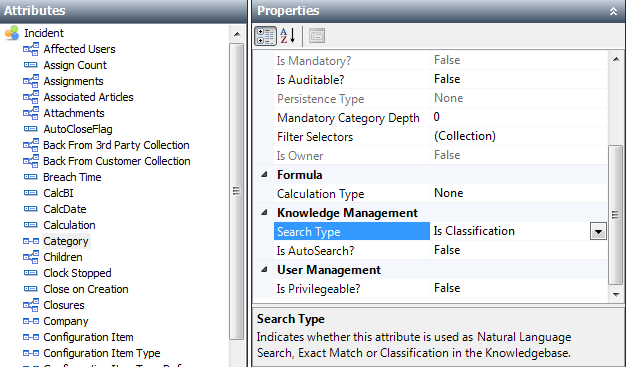The image size is (626, 367).
Task: Click the Mandatory Category Depth value 0
Action: 437,117
